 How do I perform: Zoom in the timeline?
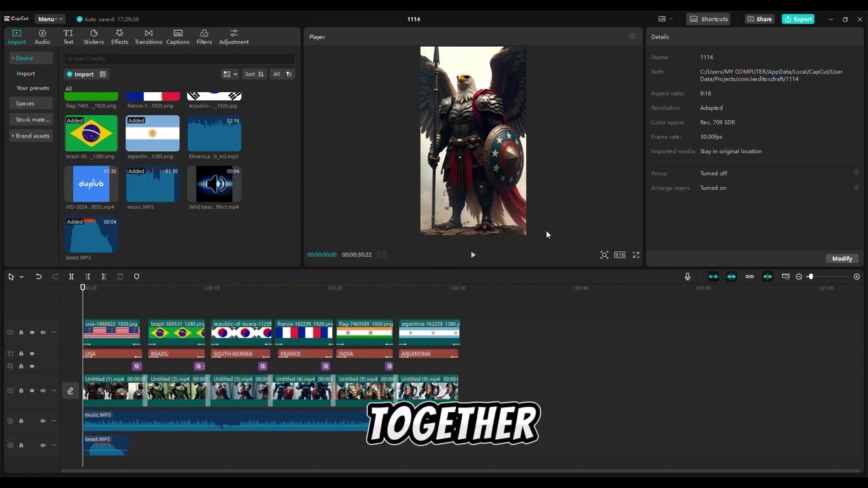[x=856, y=277]
